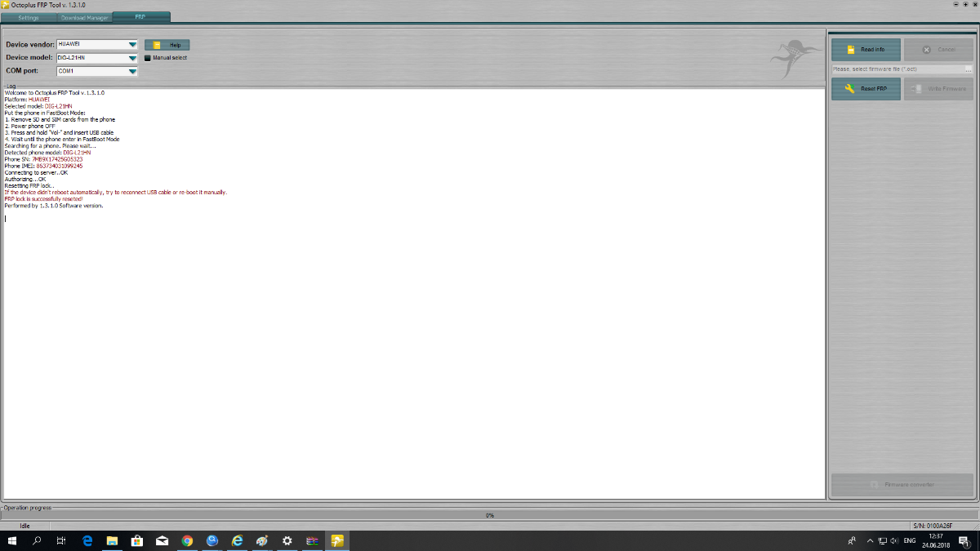Click the 'Searching for a phone' log line

click(x=50, y=146)
